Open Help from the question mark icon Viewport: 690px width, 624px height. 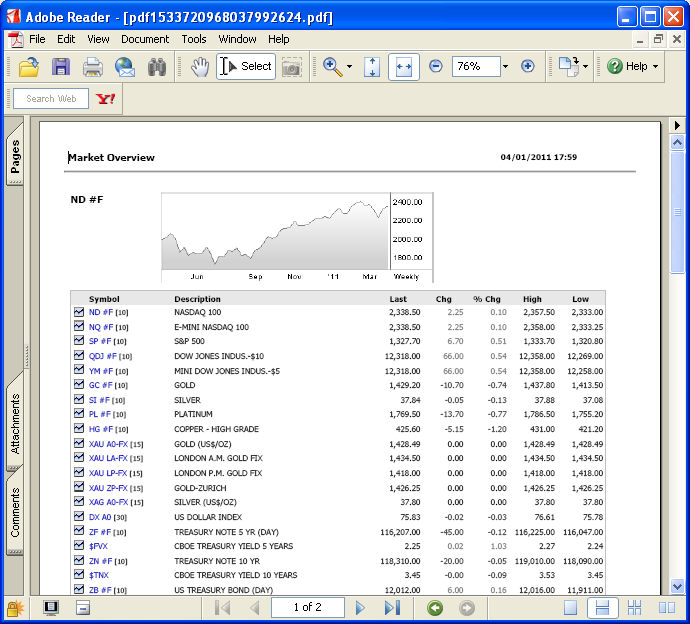pyautogui.click(x=627, y=66)
